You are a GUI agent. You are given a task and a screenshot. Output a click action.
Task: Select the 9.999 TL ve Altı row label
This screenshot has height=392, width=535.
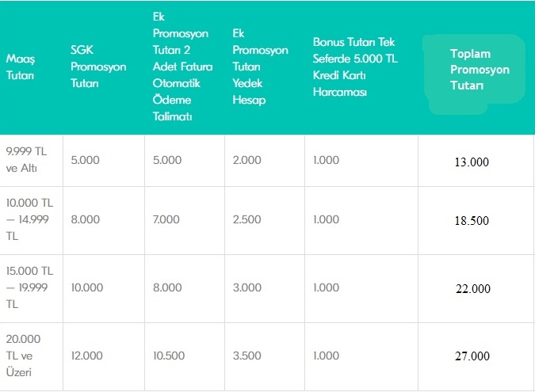(x=25, y=159)
